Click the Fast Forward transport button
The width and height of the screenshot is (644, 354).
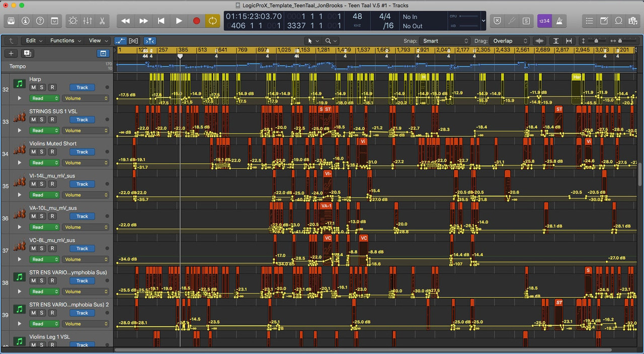pyautogui.click(x=143, y=21)
